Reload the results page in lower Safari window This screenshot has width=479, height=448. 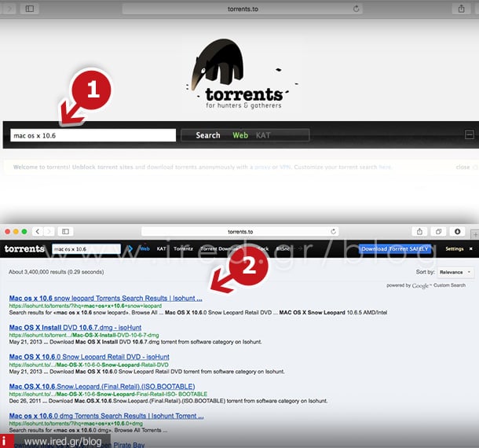(333, 232)
